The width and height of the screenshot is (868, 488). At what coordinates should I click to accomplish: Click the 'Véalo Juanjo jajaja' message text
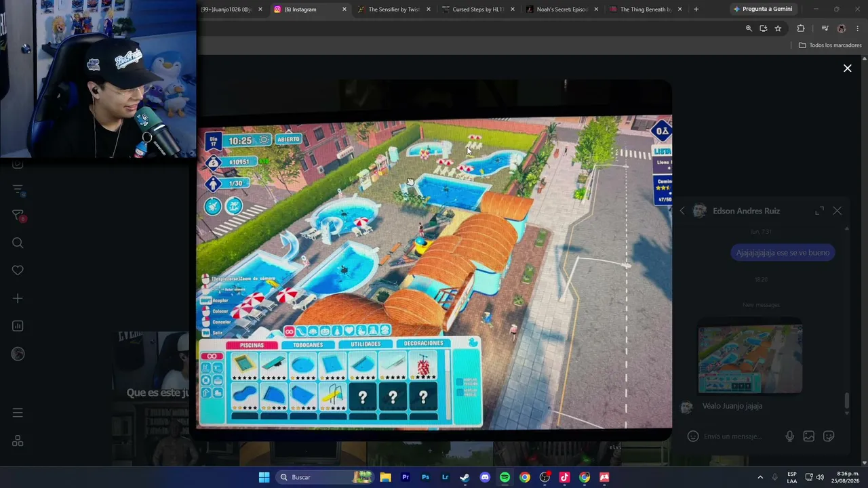click(x=732, y=406)
